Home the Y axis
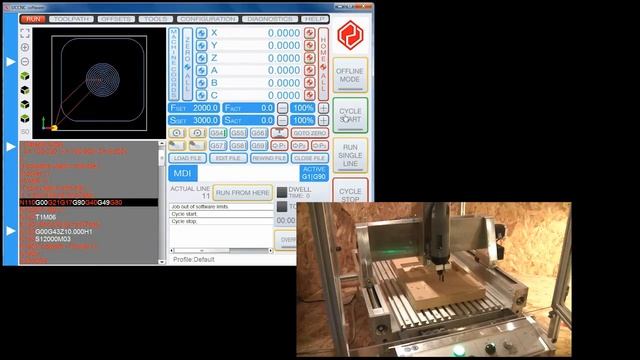The image size is (640, 360). tap(310, 45)
